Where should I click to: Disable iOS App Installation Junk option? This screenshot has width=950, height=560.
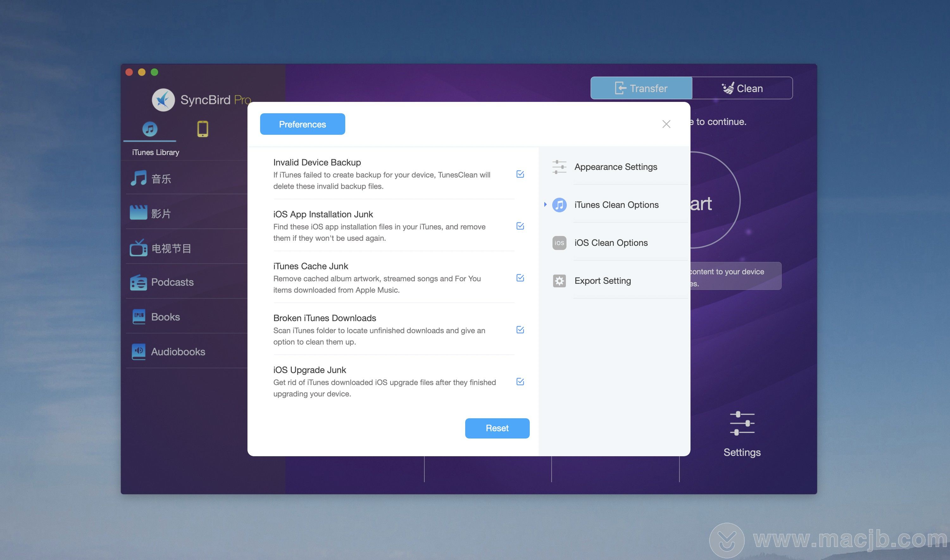click(x=521, y=225)
